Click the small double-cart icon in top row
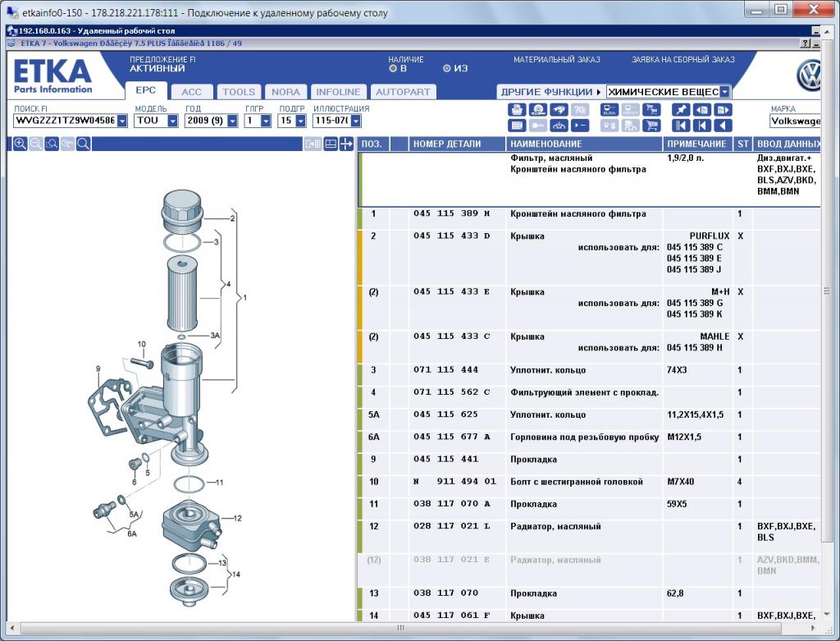This screenshot has height=641, width=840. click(651, 110)
